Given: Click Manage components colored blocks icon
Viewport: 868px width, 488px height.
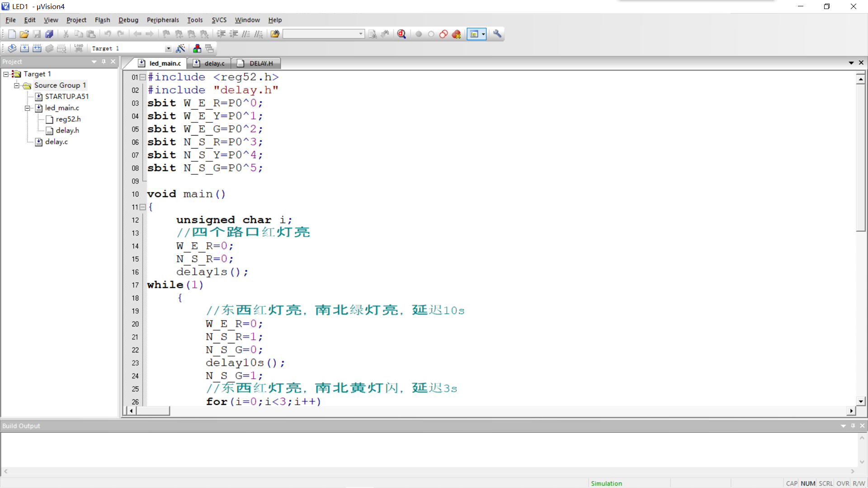Looking at the screenshot, I should click(197, 48).
